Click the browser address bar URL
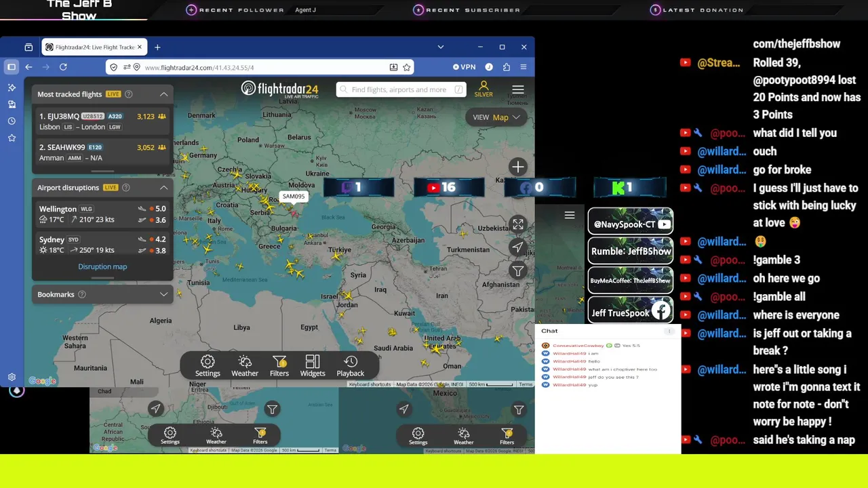 point(199,67)
